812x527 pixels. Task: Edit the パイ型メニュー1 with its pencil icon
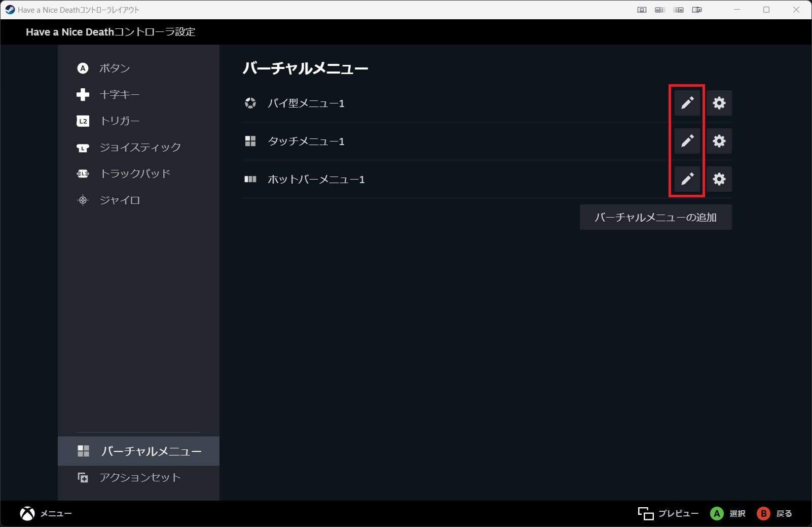coord(687,103)
